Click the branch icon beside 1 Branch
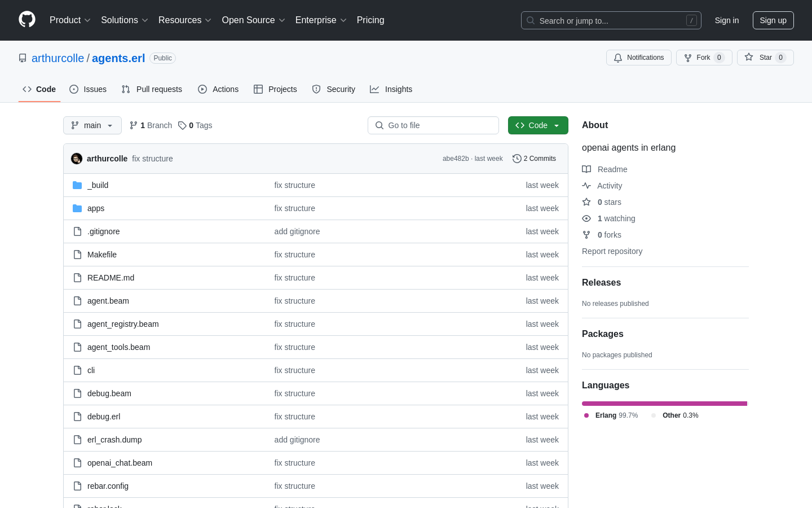Viewport: 812px width, 508px height. 134,125
